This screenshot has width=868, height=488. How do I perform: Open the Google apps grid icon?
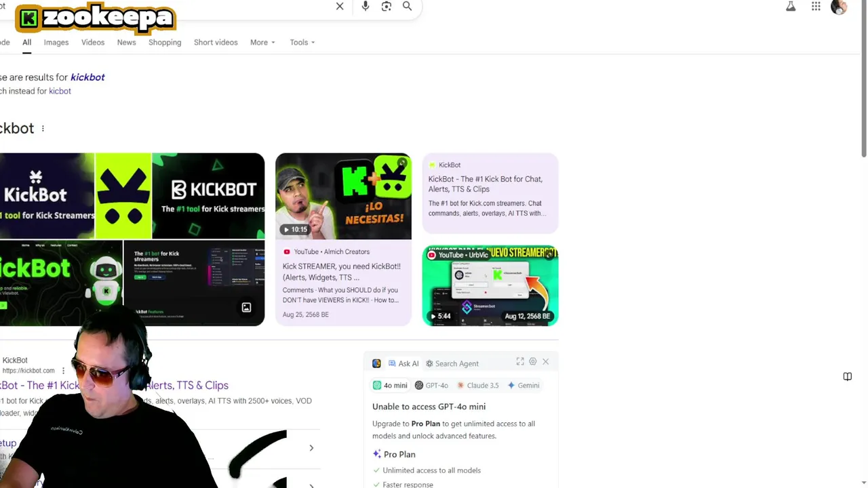(x=816, y=7)
